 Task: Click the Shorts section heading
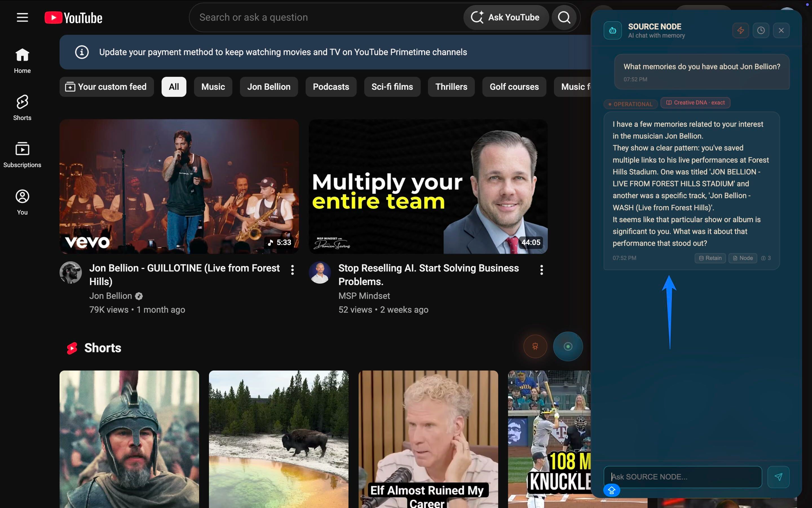click(x=103, y=348)
